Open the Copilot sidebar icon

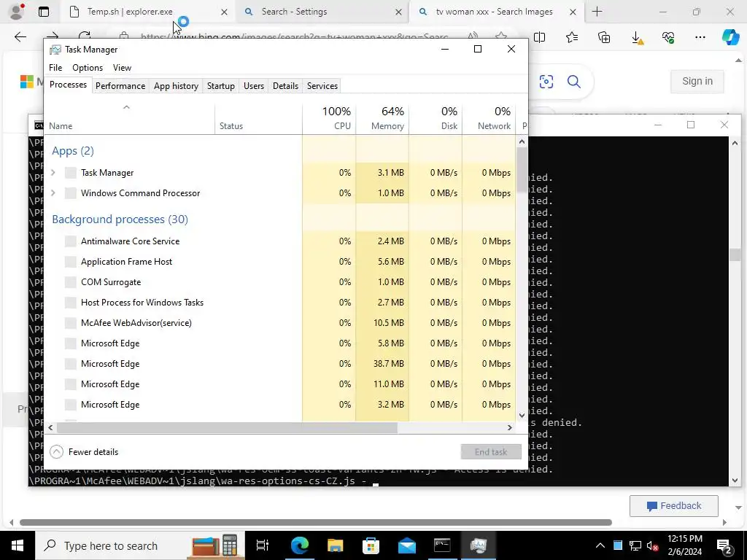coord(730,37)
